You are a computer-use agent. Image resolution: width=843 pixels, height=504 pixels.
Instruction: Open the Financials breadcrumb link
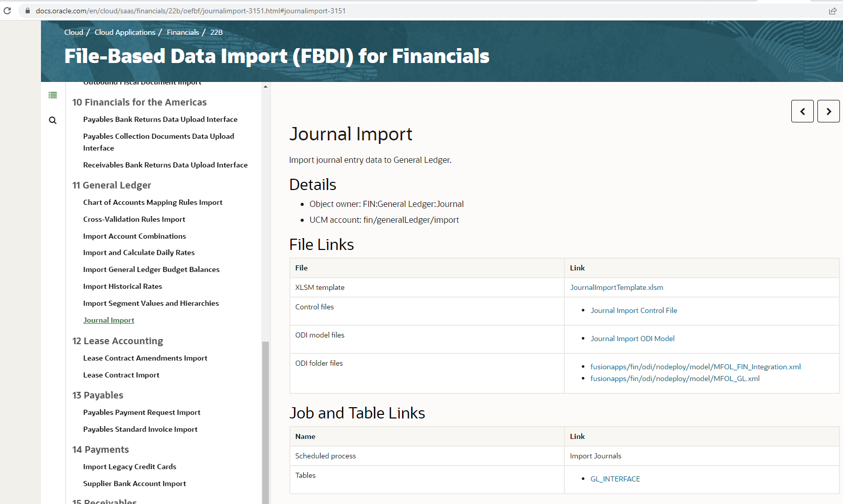tap(183, 32)
